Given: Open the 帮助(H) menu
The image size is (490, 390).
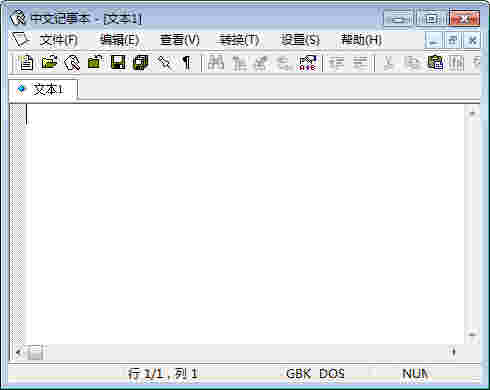Looking at the screenshot, I should click(x=361, y=40).
